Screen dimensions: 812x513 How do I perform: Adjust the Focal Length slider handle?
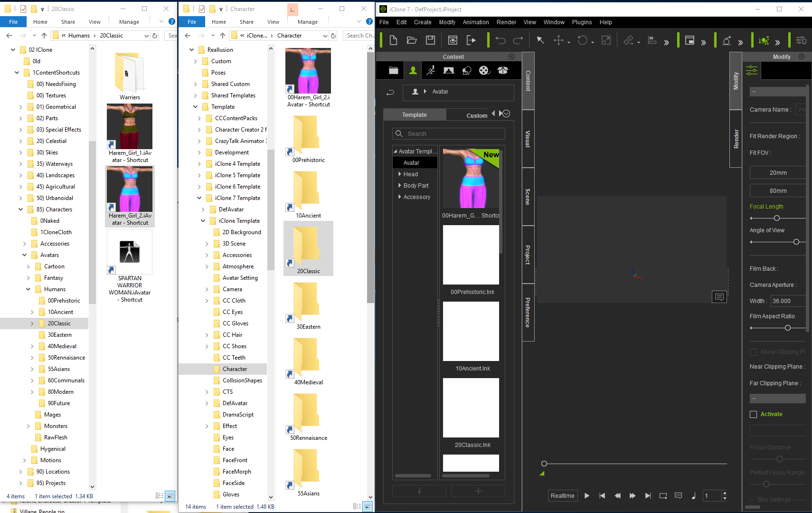tap(777, 218)
